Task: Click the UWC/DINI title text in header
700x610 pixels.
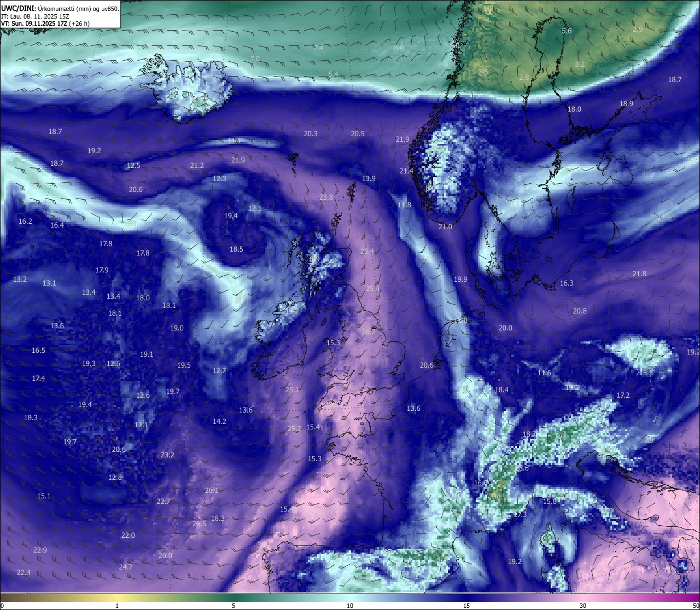Action: [x=18, y=8]
